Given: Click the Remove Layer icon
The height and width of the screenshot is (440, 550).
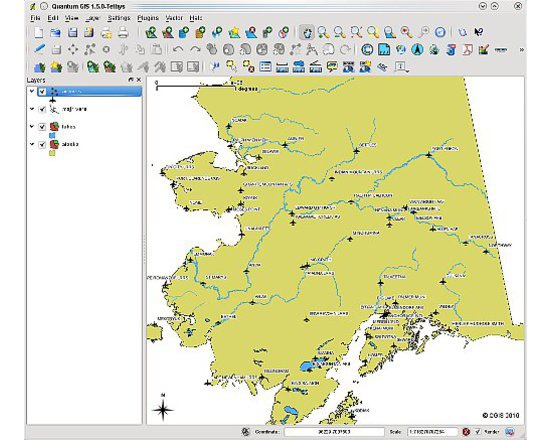Looking at the screenshot, I should pos(251,33).
